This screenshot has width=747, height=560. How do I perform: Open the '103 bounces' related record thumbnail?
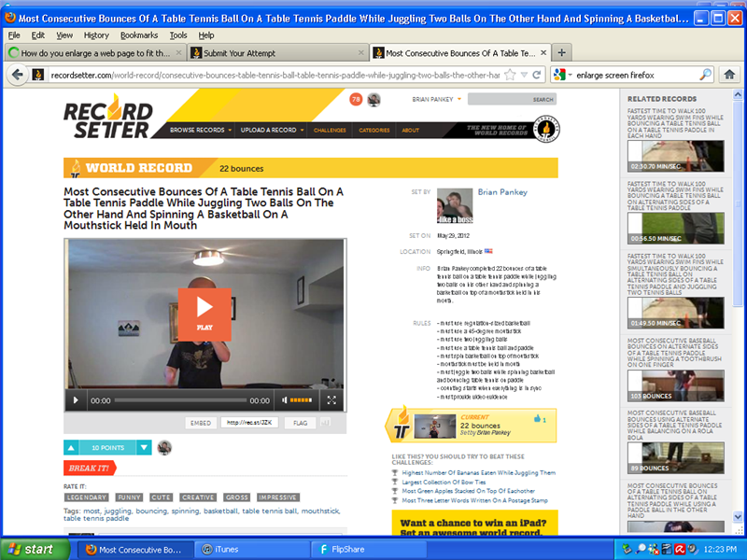[x=675, y=385]
